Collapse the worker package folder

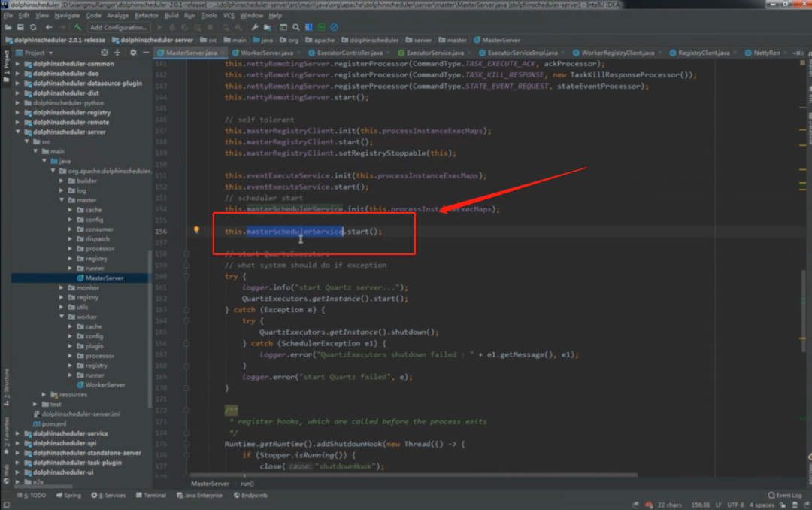click(62, 317)
